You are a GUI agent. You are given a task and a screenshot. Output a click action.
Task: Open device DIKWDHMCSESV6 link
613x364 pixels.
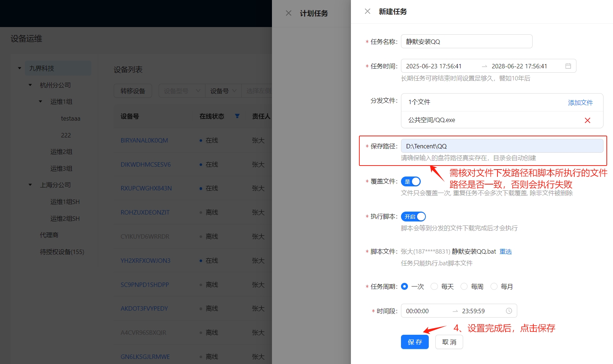coord(146,164)
